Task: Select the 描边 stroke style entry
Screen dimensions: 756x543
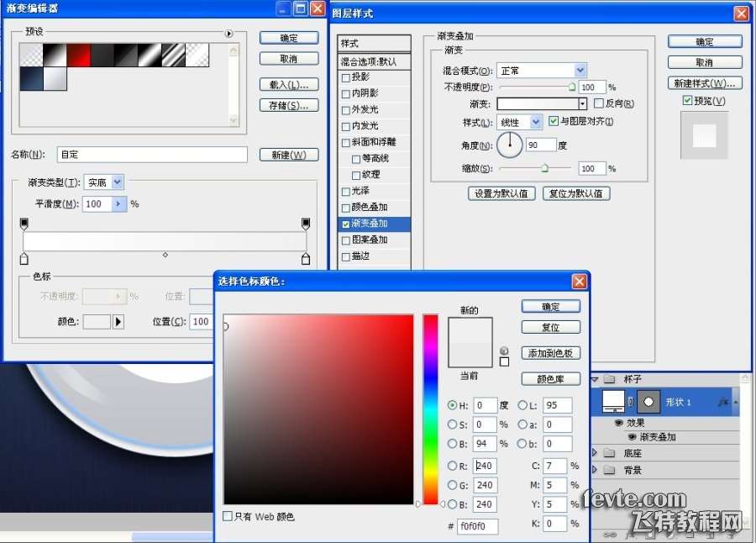Action: (374, 256)
